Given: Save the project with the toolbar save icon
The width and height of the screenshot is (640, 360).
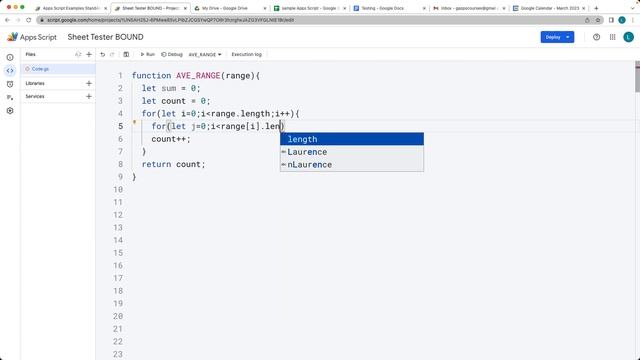Looking at the screenshot, I should click(126, 54).
